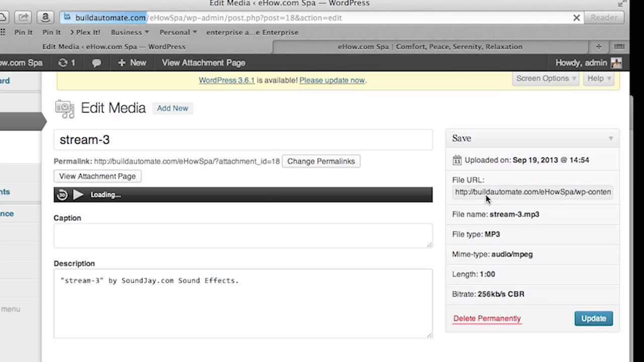This screenshot has width=644, height=362.
Task: Select the File URL field
Action: click(532, 192)
